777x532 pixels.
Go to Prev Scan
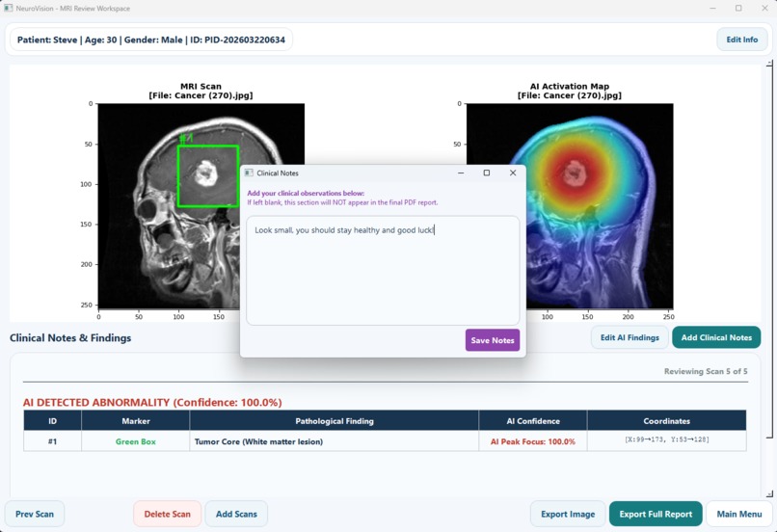(34, 514)
